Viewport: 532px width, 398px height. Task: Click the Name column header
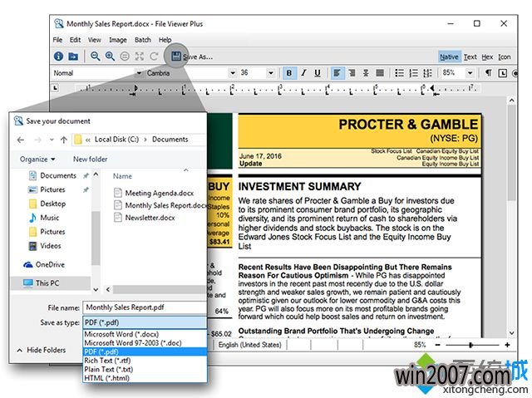pos(122,176)
